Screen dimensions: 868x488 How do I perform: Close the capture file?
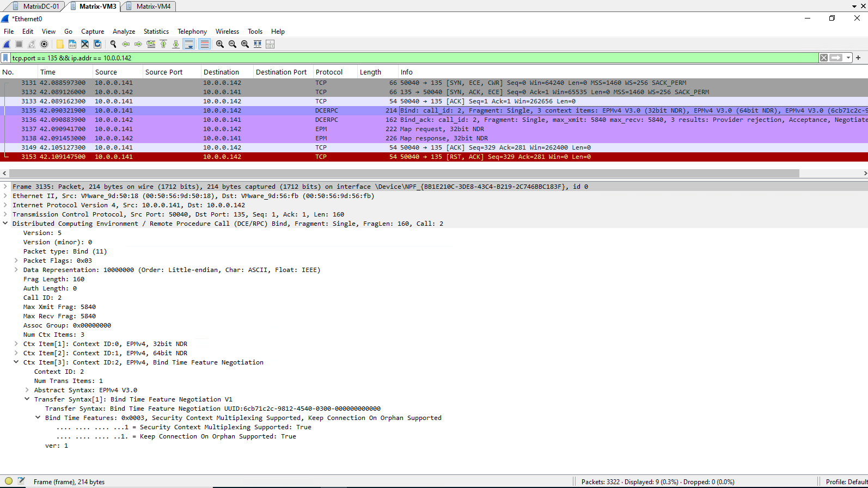(x=85, y=44)
